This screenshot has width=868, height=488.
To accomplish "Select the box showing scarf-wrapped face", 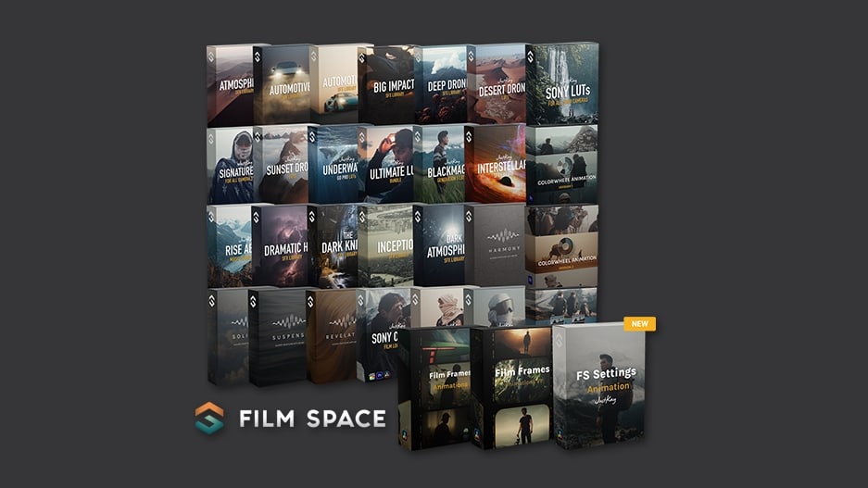I will 438,307.
